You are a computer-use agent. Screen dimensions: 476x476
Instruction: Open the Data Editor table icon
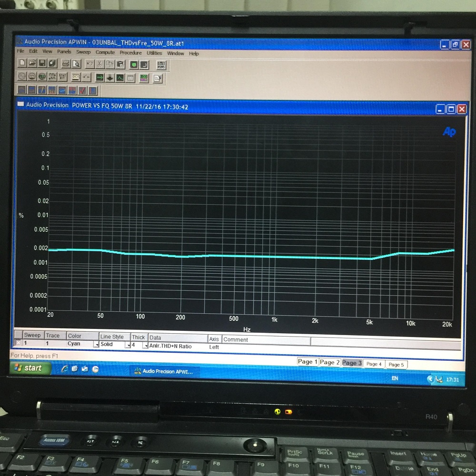(130, 79)
